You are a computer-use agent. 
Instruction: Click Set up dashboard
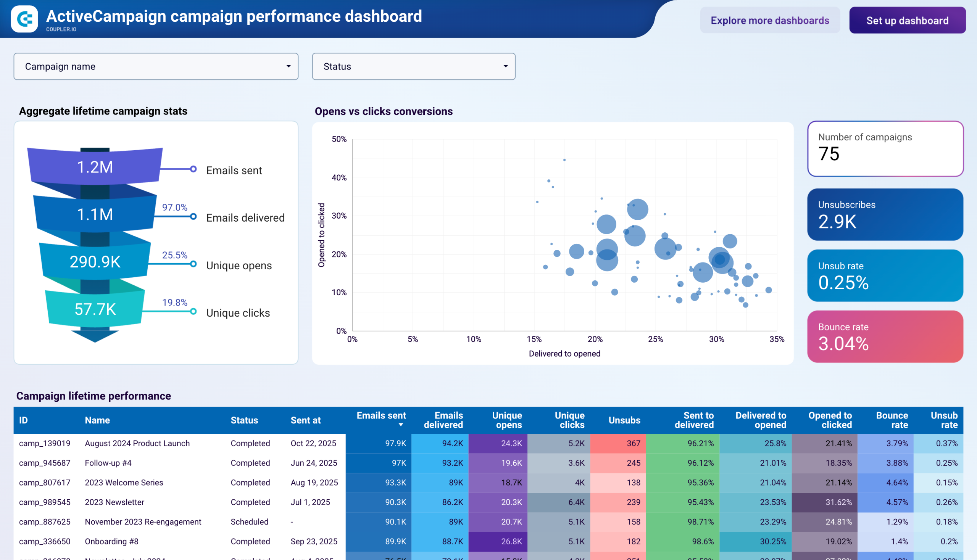(x=907, y=20)
